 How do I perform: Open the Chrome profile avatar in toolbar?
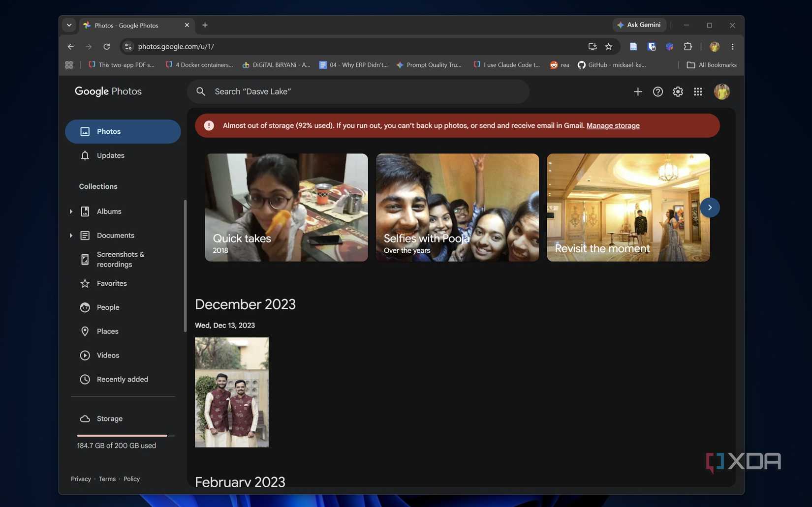[x=715, y=47]
